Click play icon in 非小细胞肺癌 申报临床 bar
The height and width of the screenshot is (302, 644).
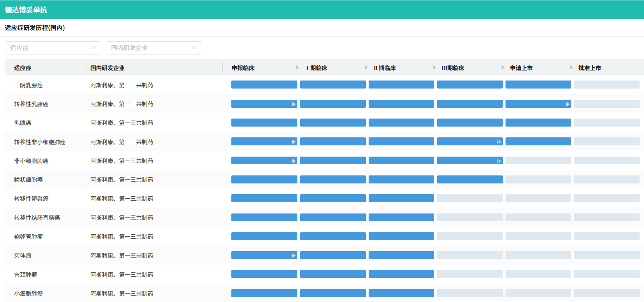(x=293, y=161)
